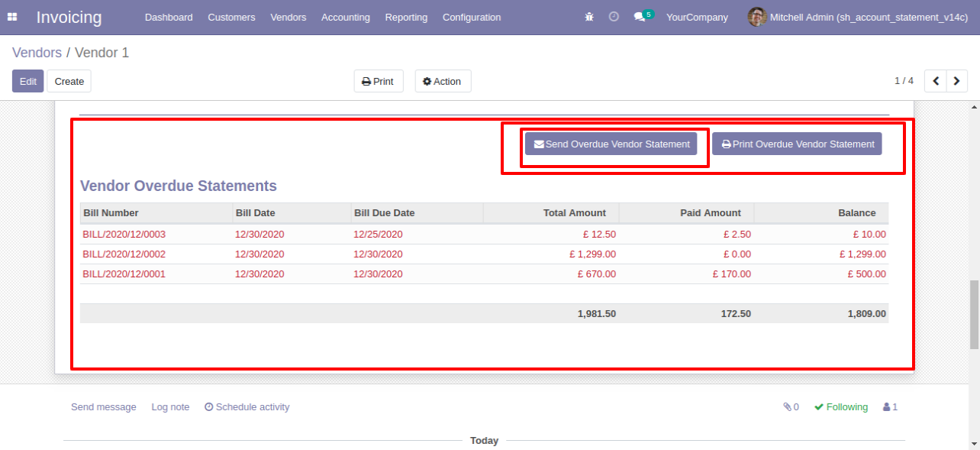Open bill BILL/2020/12/0003
The image size is (980, 450).
(124, 235)
